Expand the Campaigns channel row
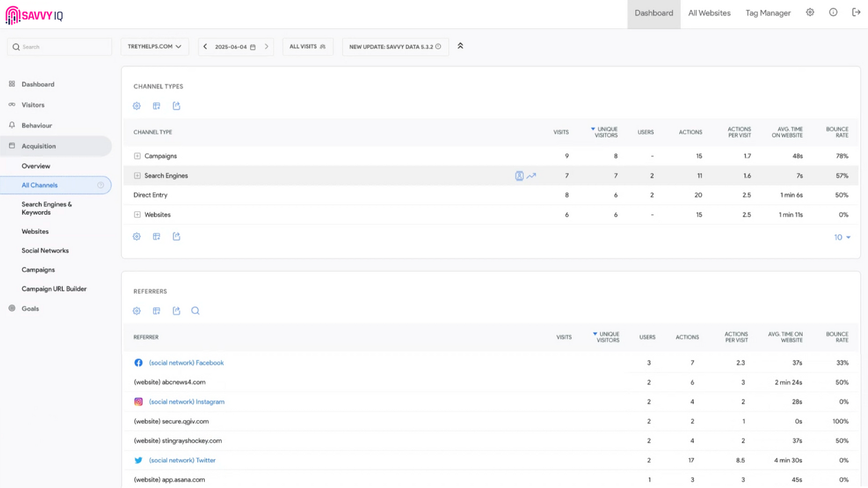868x488 pixels. (x=137, y=156)
